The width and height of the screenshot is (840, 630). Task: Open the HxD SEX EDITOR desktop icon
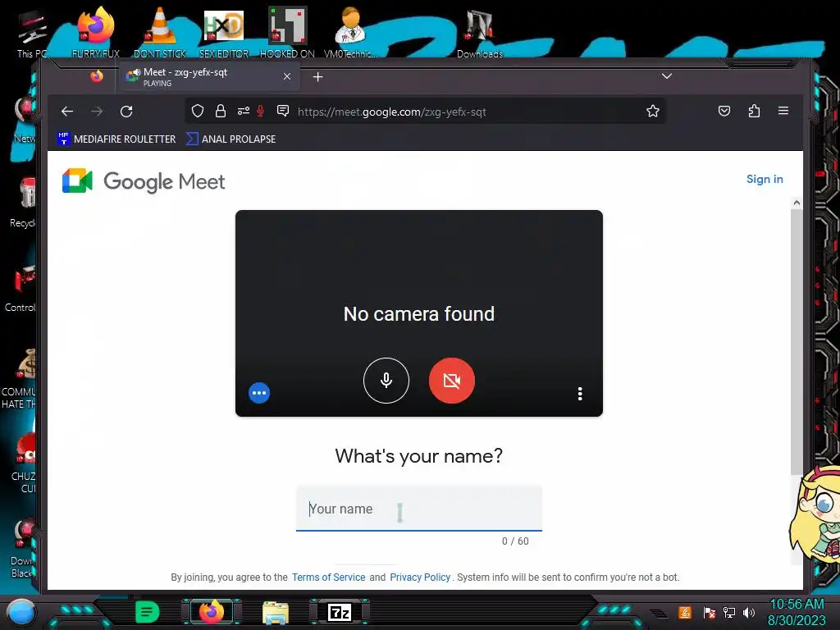[x=224, y=32]
